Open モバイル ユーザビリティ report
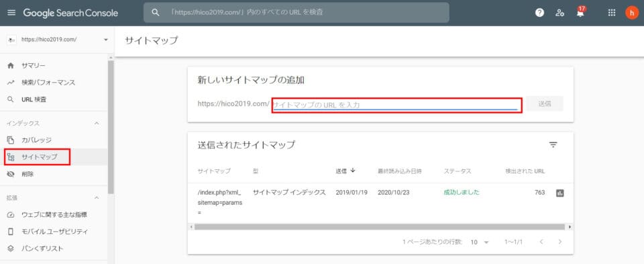644x264 pixels. [54, 232]
